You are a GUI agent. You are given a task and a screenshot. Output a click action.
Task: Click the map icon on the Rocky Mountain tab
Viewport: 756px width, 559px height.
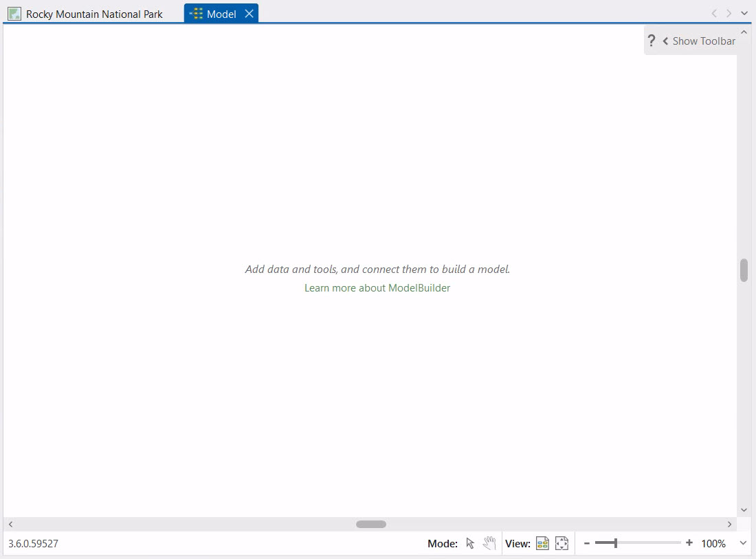pos(14,13)
